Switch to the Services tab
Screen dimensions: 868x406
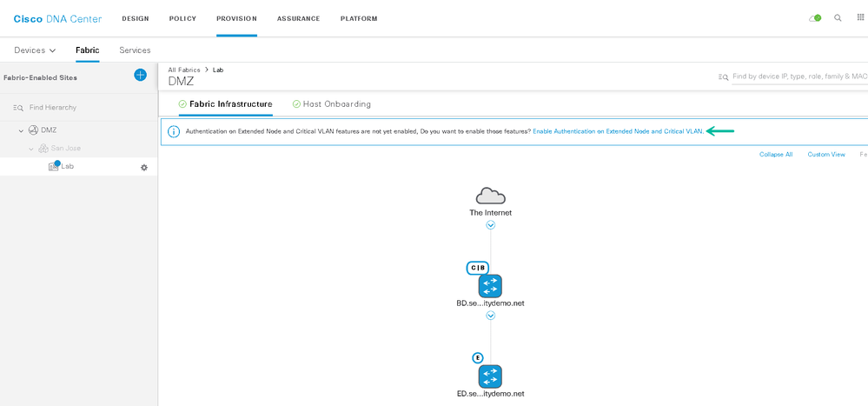click(x=135, y=50)
